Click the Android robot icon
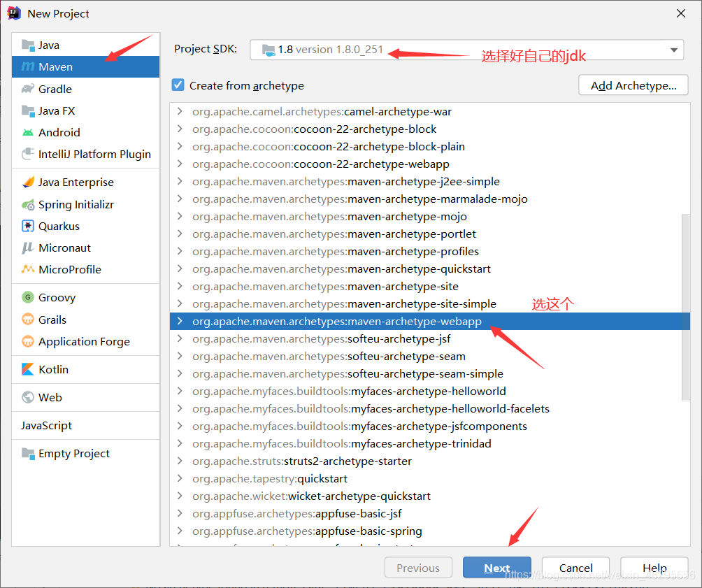 (x=28, y=133)
